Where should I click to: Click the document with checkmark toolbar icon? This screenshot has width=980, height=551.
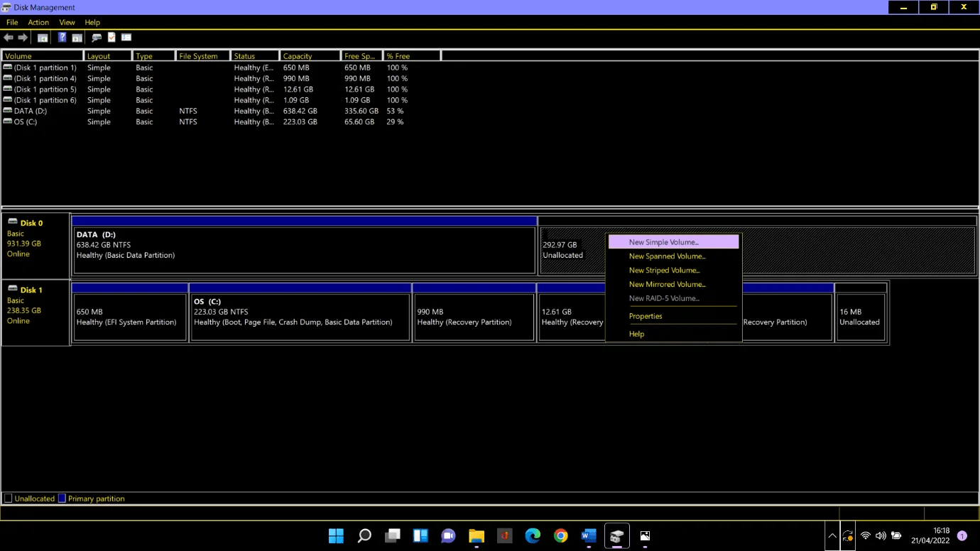point(111,38)
